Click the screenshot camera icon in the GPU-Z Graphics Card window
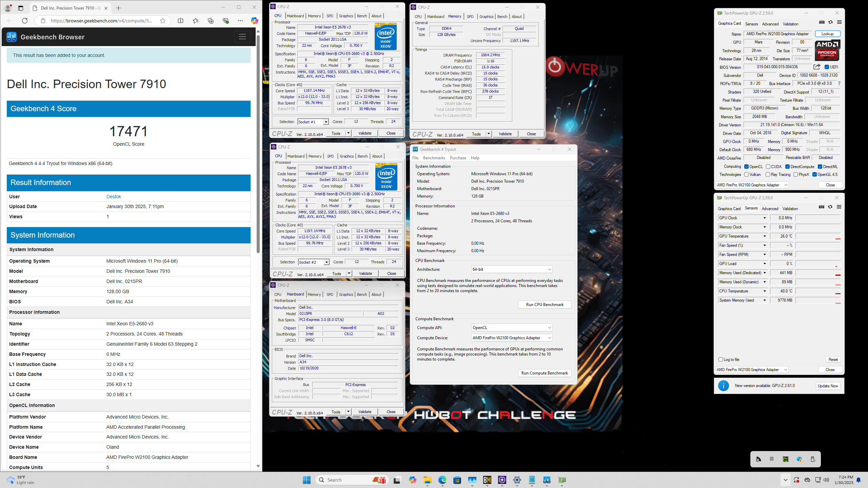 (x=822, y=22)
